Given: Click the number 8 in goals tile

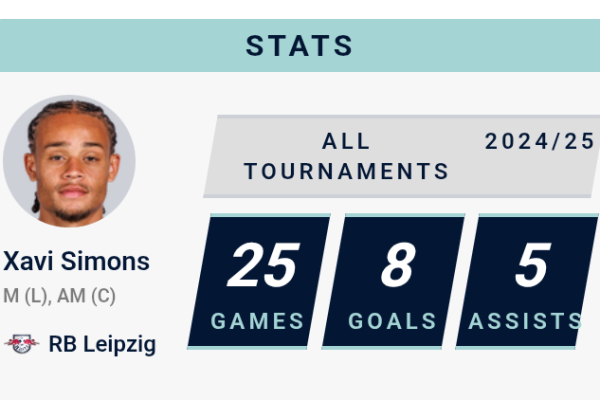Looking at the screenshot, I should click(398, 265).
